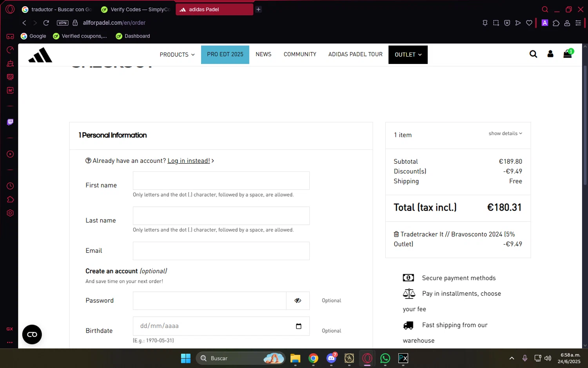Open the tab search icon
Viewport: 588px width, 368px height.
coord(545,9)
